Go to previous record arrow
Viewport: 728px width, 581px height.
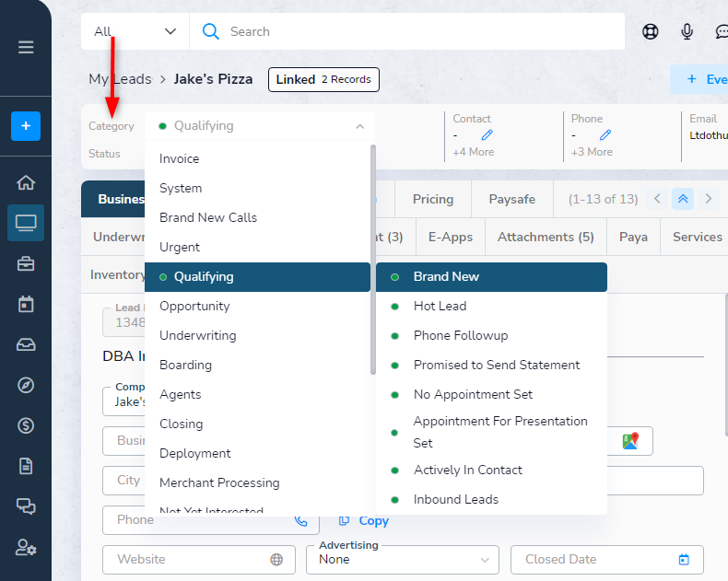coord(657,199)
